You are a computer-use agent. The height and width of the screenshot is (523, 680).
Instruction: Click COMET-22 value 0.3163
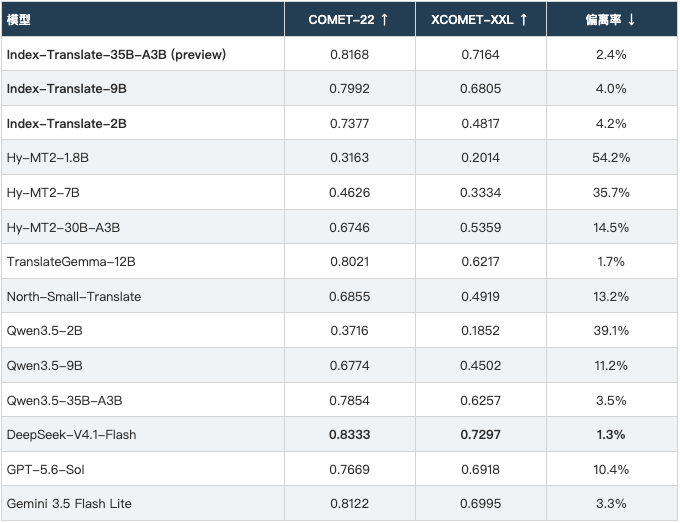[350, 158]
